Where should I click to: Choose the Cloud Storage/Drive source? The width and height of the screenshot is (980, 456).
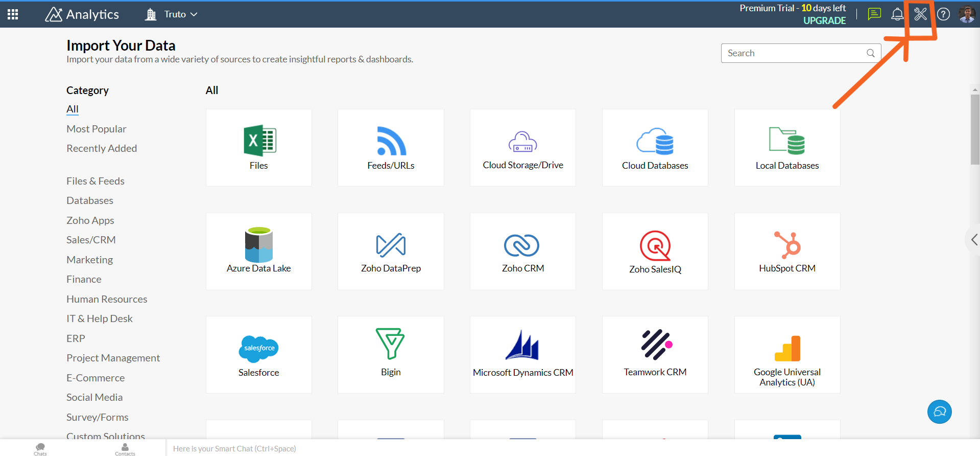[523, 148]
